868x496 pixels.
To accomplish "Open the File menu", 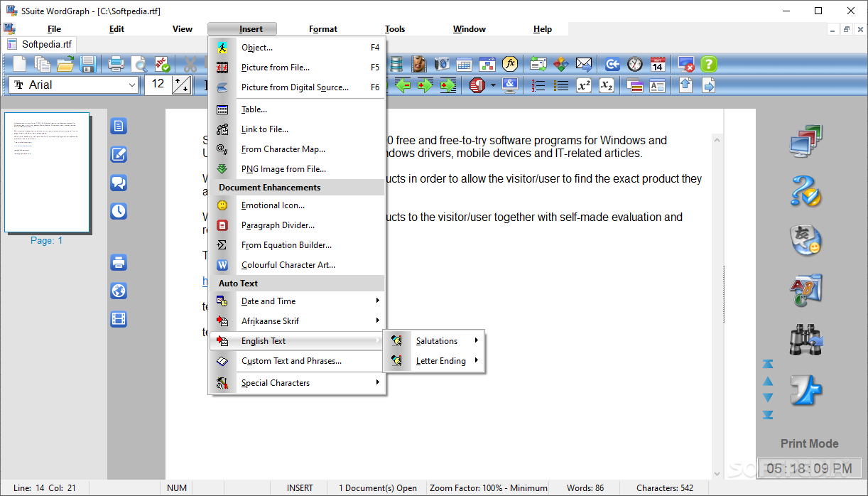I will [54, 29].
